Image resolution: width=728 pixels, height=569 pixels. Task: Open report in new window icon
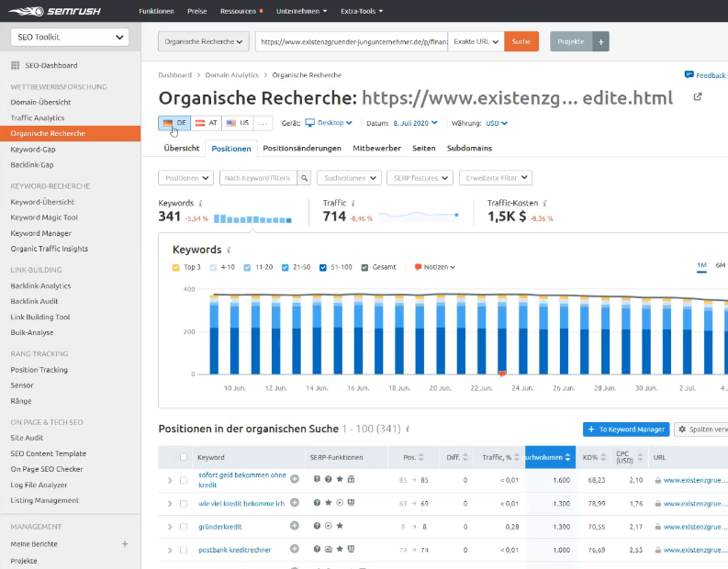tap(698, 97)
